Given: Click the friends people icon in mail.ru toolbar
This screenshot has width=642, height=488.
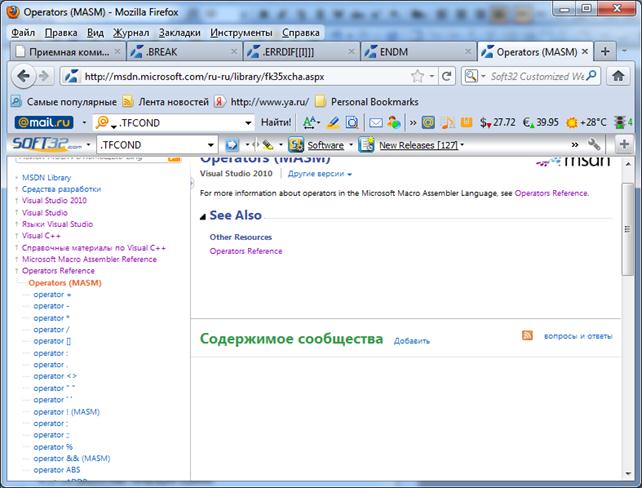Looking at the screenshot, I should (394, 122).
